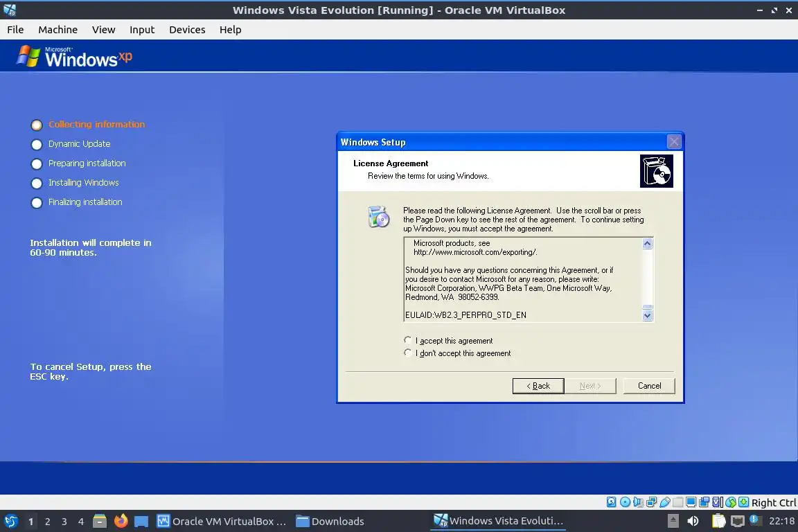Click the volume speaker tray icon

693,521
